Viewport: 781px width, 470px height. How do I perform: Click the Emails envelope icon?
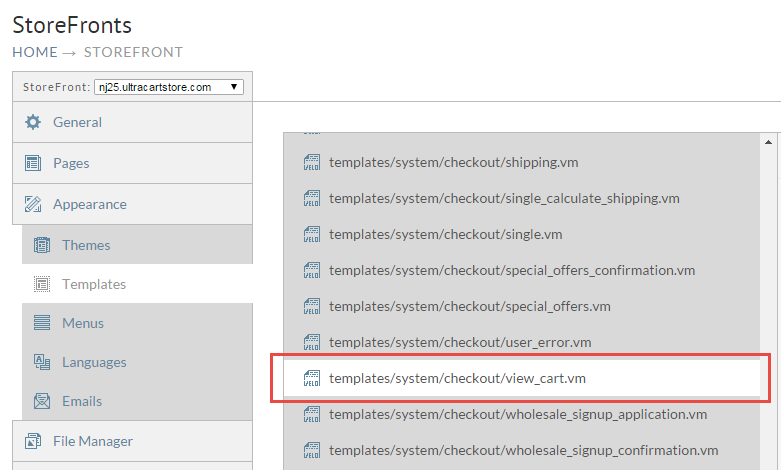click(42, 401)
